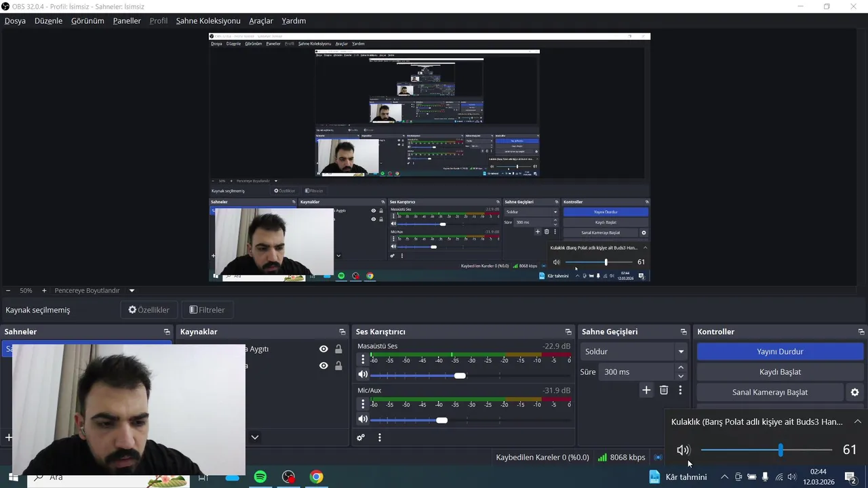Open the Dosya menu
868x488 pixels.
pos(15,21)
